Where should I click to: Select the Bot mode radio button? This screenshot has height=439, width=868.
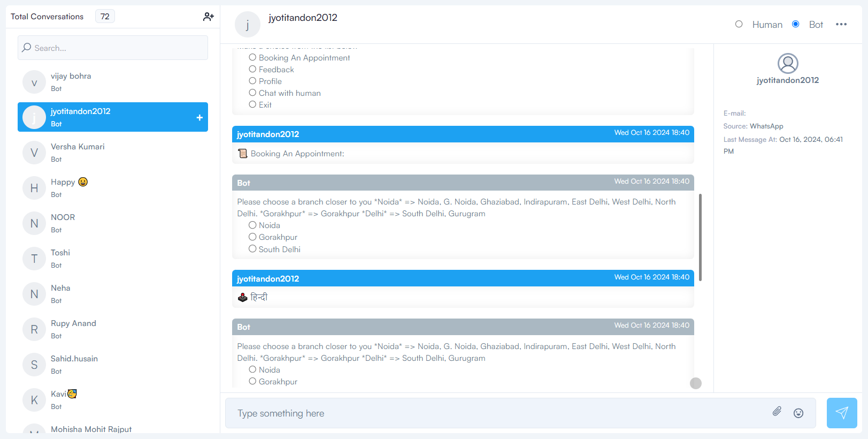pyautogui.click(x=796, y=24)
